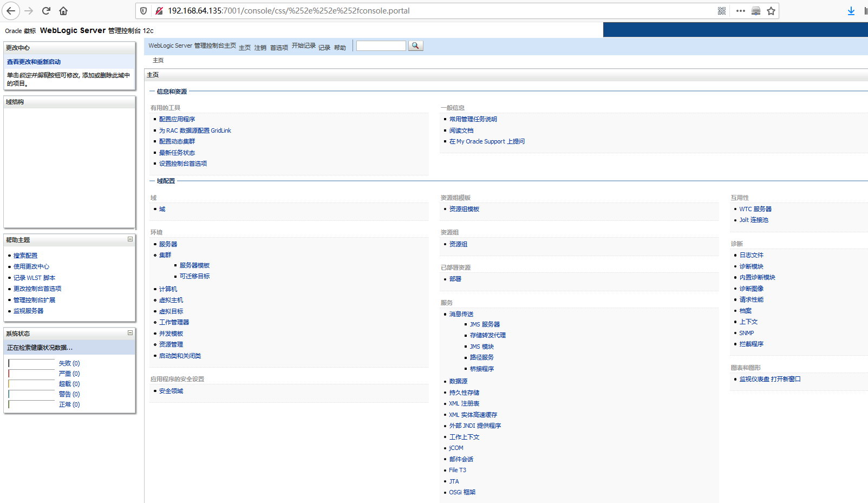Click 持久性存储 link
This screenshot has height=503, width=868.
point(464,393)
